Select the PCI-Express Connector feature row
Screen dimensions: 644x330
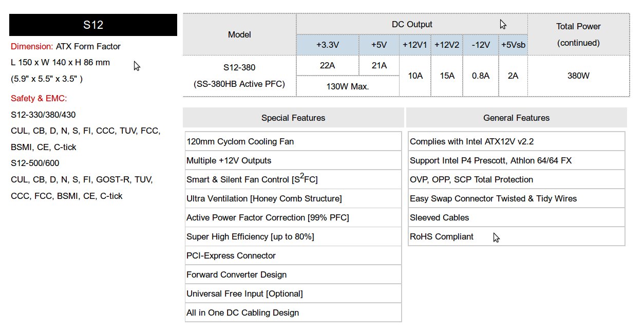pos(293,255)
